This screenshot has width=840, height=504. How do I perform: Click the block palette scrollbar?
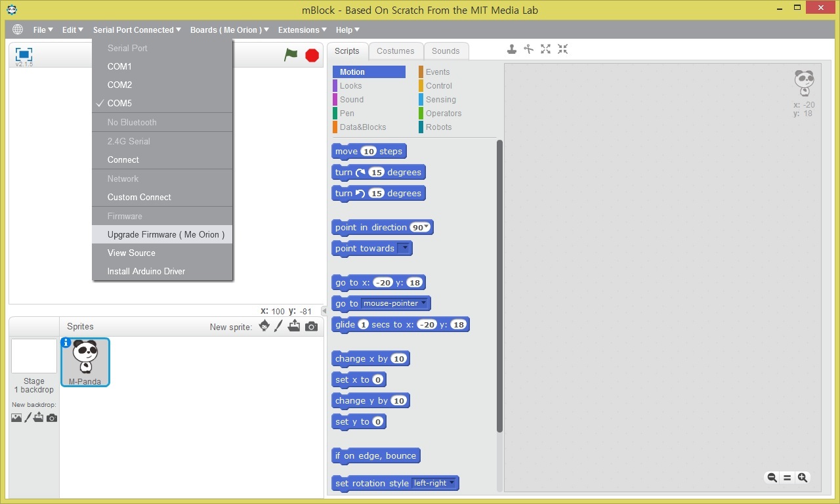click(x=499, y=286)
